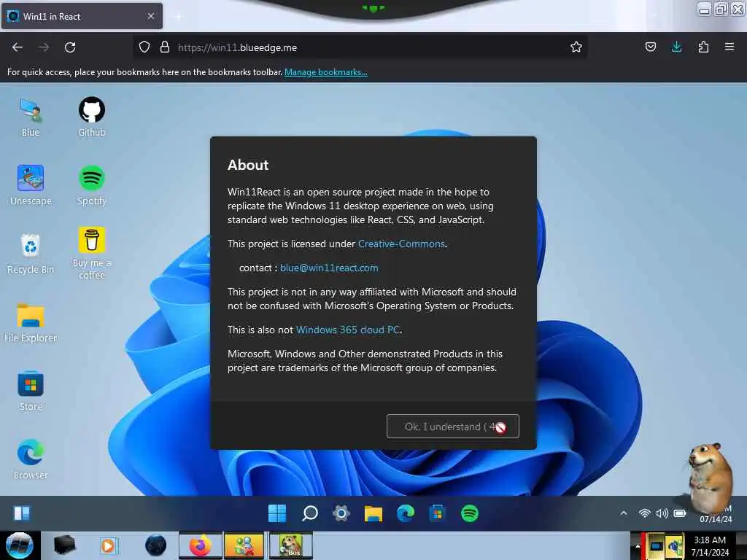Expand hidden icons chevron in Win11 tray

coord(624,513)
